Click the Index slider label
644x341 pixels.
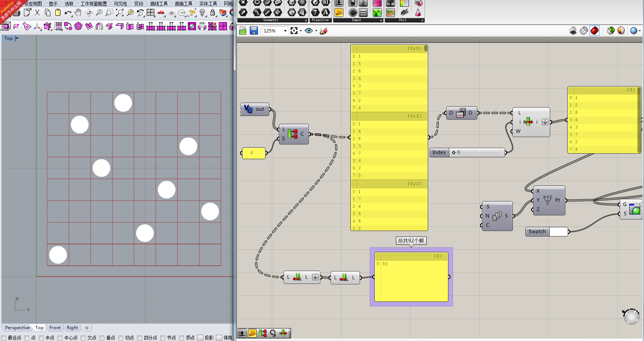tap(439, 152)
